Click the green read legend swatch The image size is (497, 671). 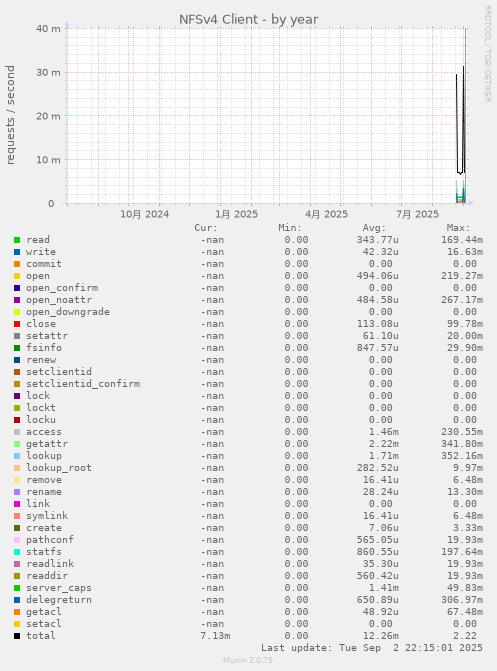[17, 240]
